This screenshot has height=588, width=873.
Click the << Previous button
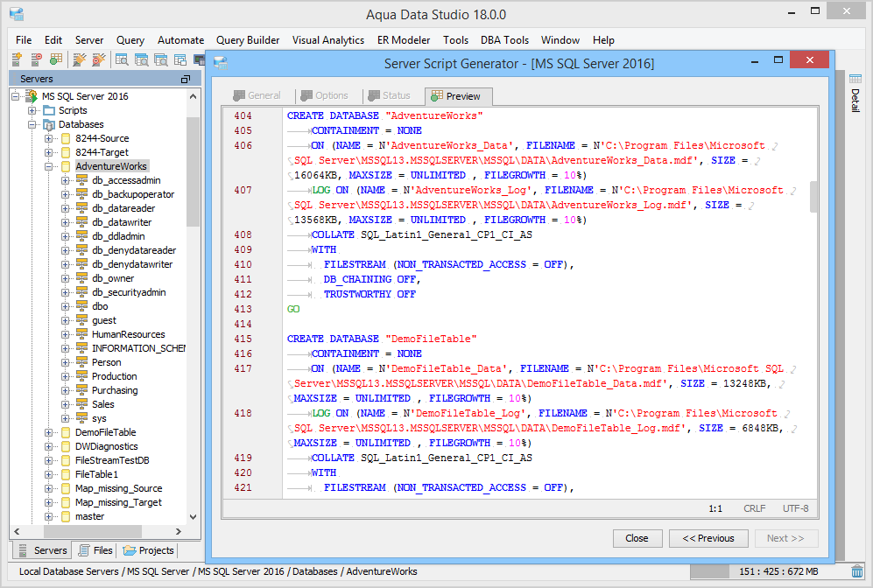708,538
